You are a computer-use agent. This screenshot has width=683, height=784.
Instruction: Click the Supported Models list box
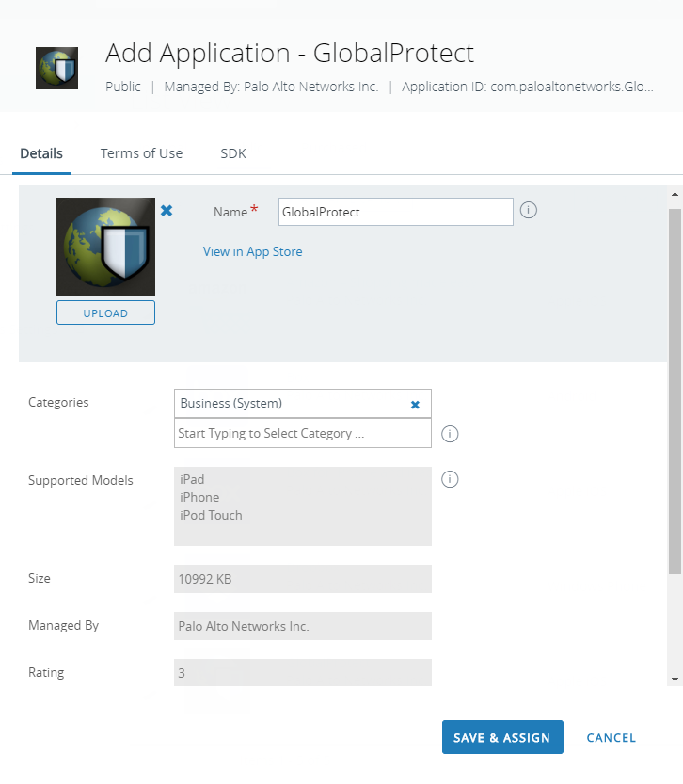tap(302, 506)
